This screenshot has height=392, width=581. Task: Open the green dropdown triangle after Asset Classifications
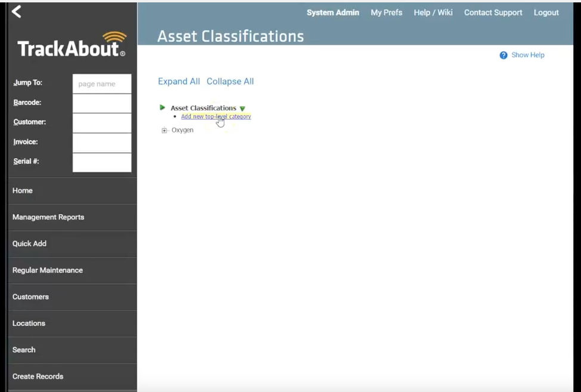click(x=242, y=109)
